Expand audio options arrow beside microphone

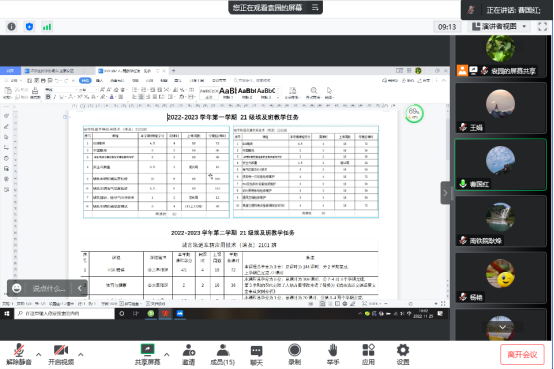point(39,354)
